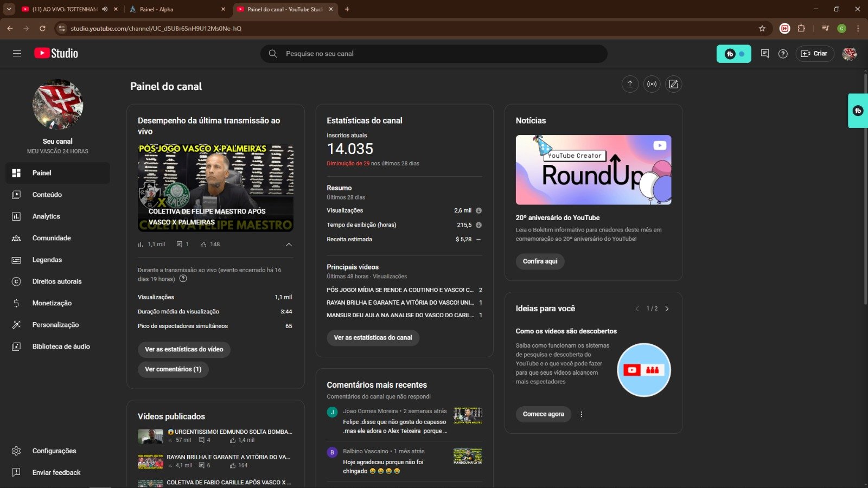The image size is (868, 488).
Task: Mute the audio on the Tottenham tab
Action: (105, 9)
